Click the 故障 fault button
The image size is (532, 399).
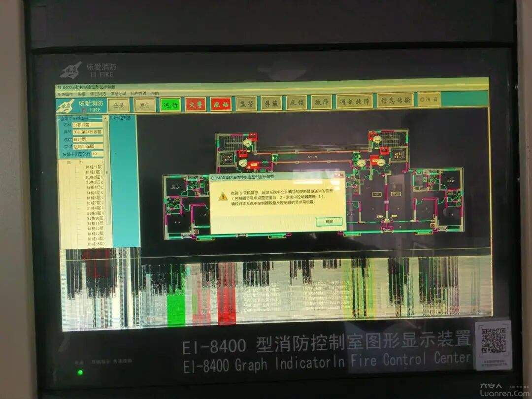[x=321, y=102]
